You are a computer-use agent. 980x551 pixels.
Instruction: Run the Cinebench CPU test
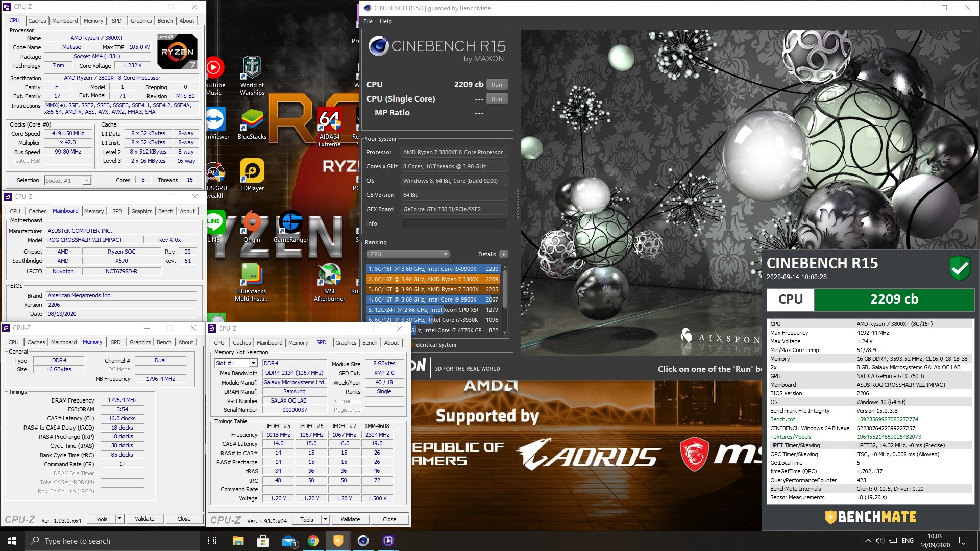tap(497, 85)
